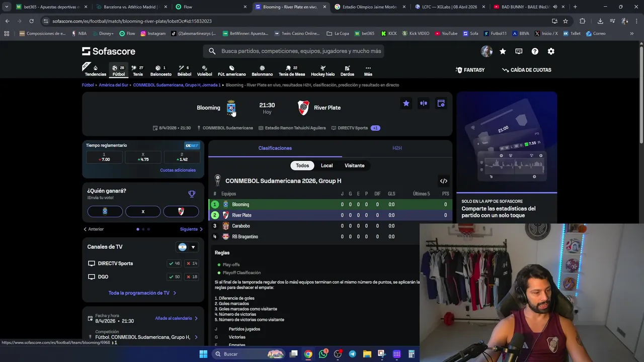Go to Anterior panel
This screenshot has width=644, height=362.
94,229
